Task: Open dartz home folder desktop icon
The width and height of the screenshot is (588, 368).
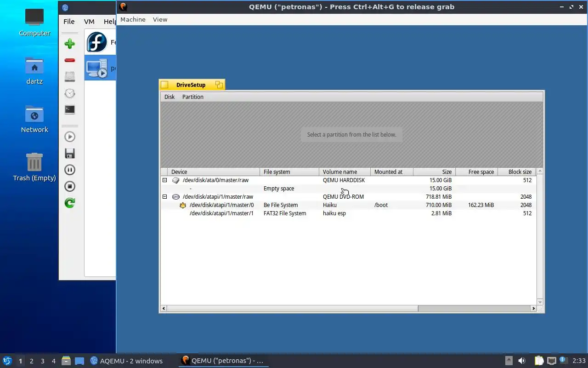Action: (x=34, y=71)
